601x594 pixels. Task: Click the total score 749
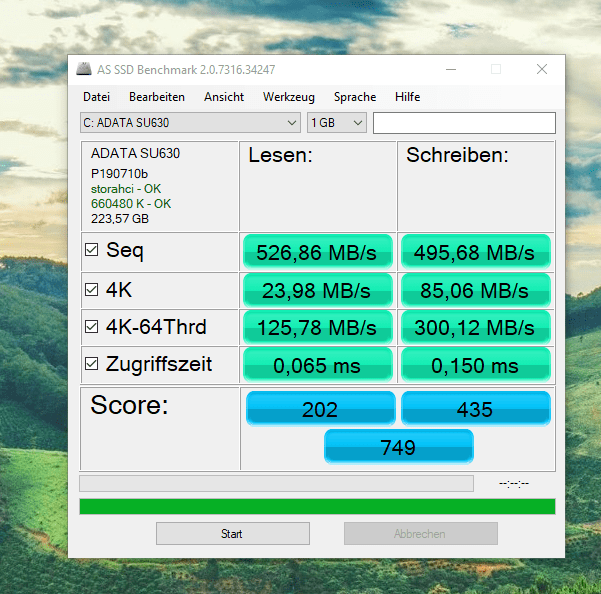(399, 446)
